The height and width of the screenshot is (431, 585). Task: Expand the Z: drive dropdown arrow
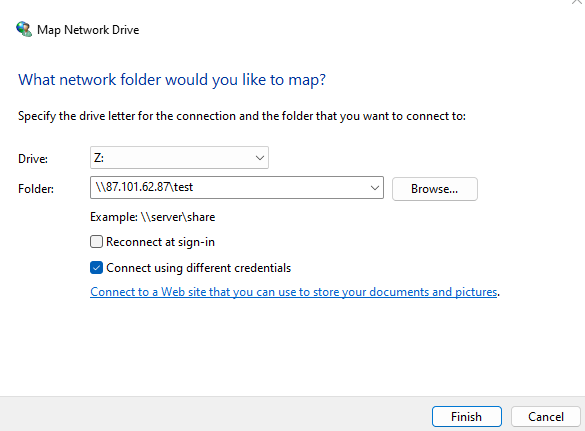pyautogui.click(x=260, y=158)
